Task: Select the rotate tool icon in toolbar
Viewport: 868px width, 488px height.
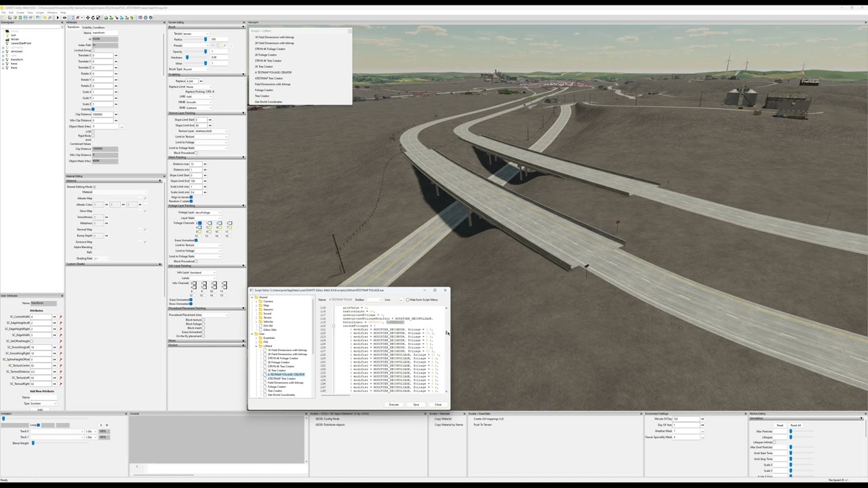Action: (93, 18)
